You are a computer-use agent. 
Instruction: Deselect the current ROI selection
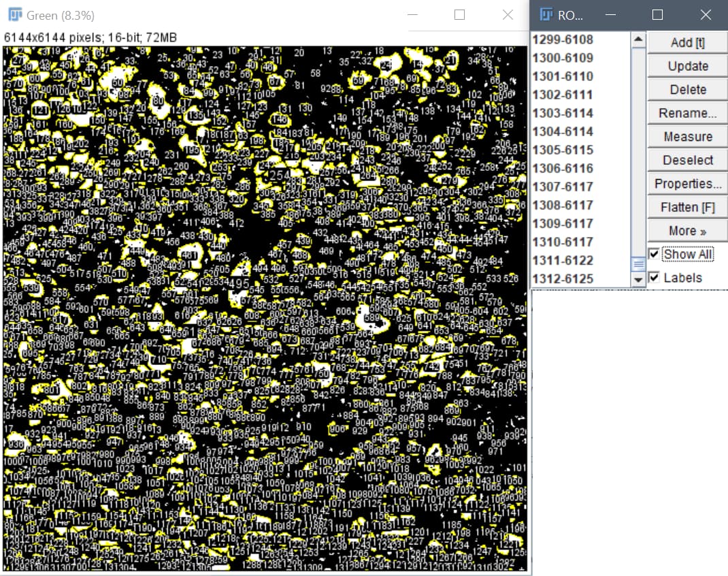pos(686,159)
